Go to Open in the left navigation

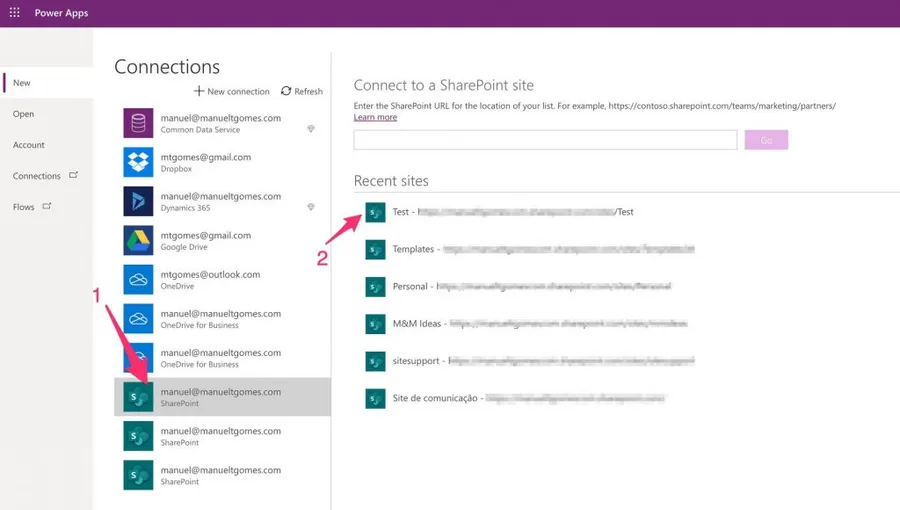(x=24, y=114)
